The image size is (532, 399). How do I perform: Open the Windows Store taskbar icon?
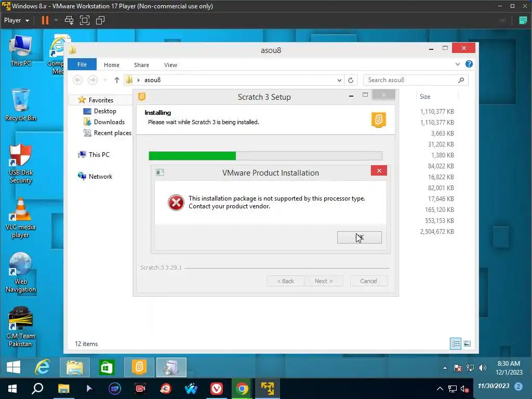tap(107, 367)
